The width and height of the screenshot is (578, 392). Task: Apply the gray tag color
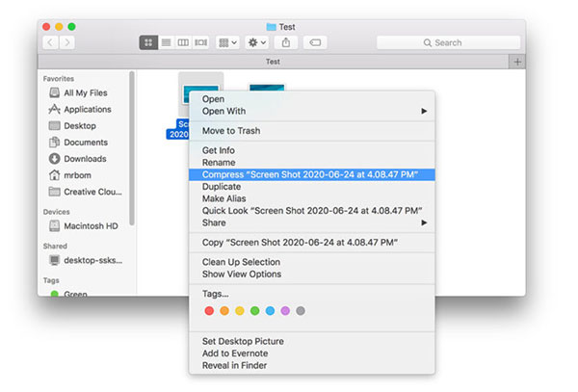click(x=301, y=311)
